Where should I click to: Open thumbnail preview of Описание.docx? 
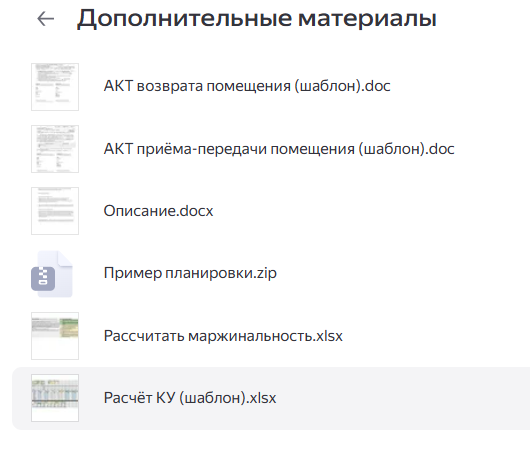[x=55, y=211]
